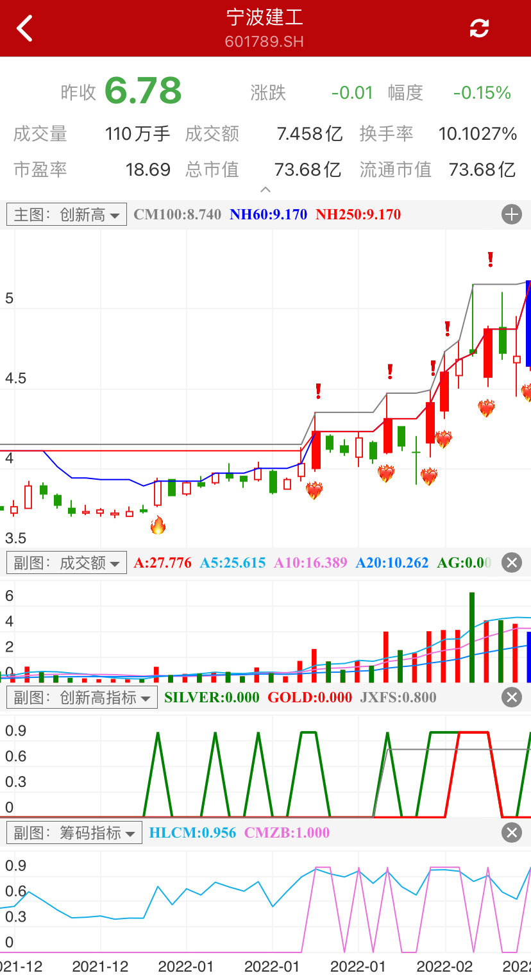Select the HLCM:0.956 legend label
531x980 pixels.
pos(192,833)
